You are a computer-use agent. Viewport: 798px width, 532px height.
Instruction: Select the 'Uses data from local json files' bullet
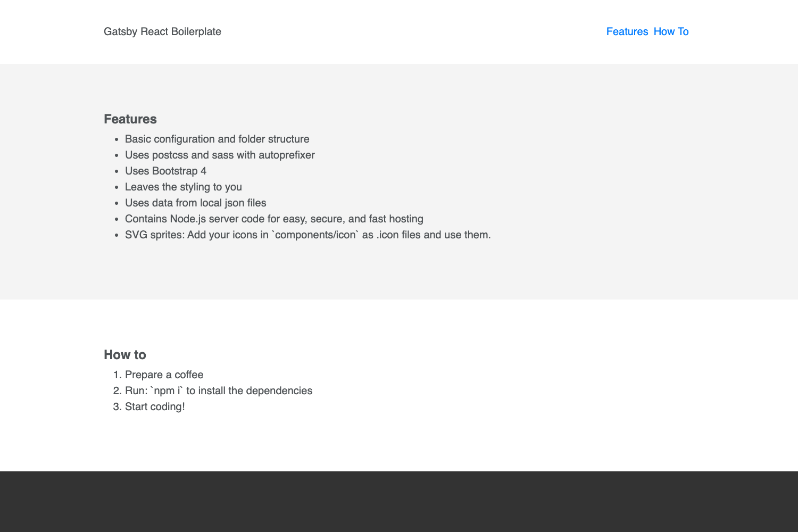[196, 203]
